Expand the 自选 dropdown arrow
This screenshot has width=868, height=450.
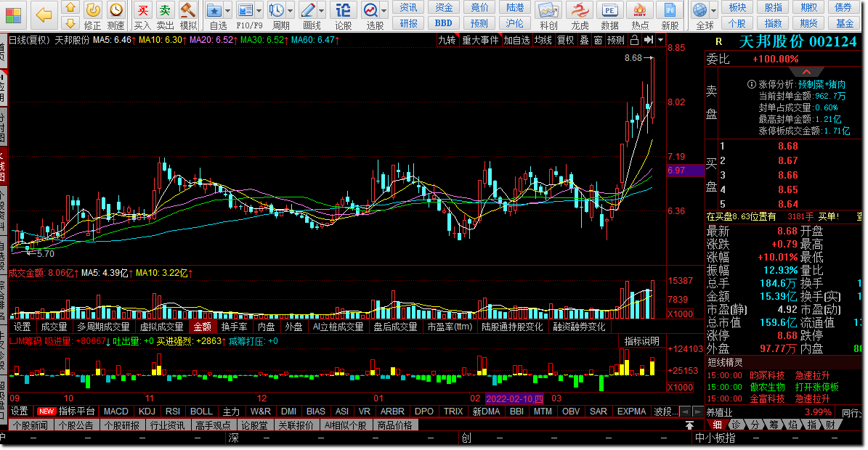click(227, 10)
